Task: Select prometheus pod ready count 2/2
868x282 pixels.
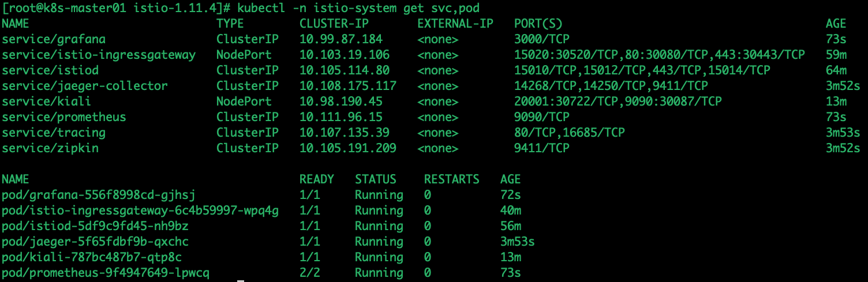Action: [310, 273]
